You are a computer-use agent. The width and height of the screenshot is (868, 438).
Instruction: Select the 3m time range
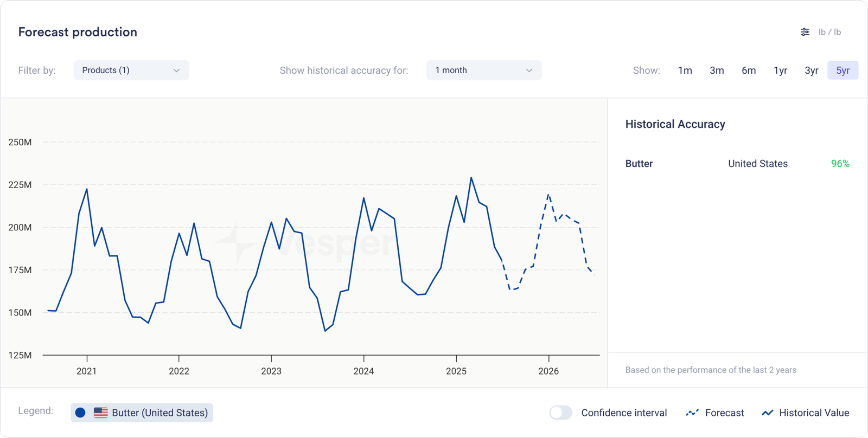(717, 70)
